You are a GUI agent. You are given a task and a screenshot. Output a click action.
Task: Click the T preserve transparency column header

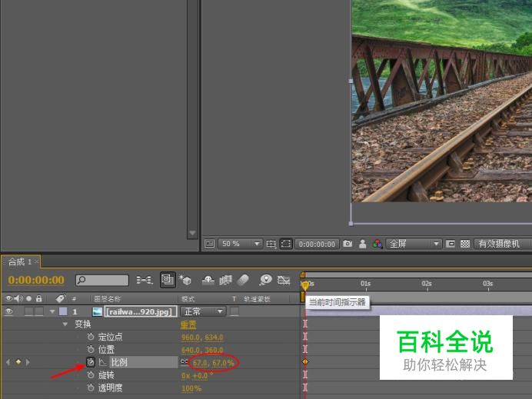pyautogui.click(x=234, y=299)
